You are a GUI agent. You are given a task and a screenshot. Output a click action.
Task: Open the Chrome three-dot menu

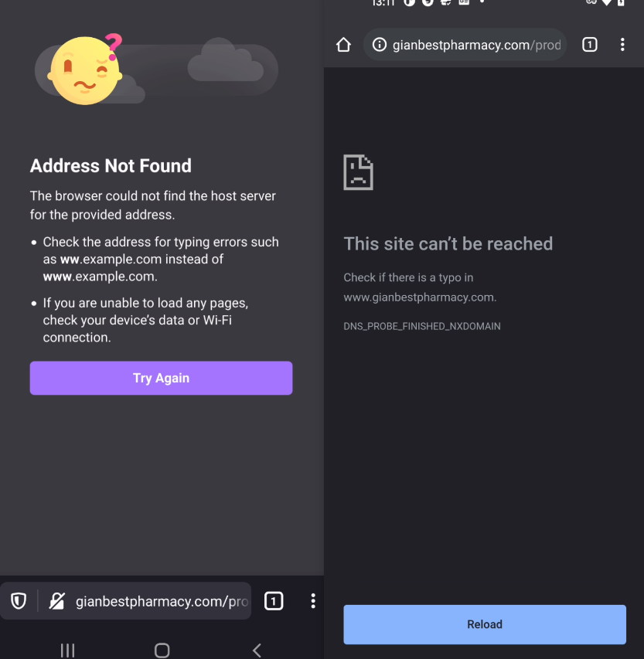(x=623, y=44)
